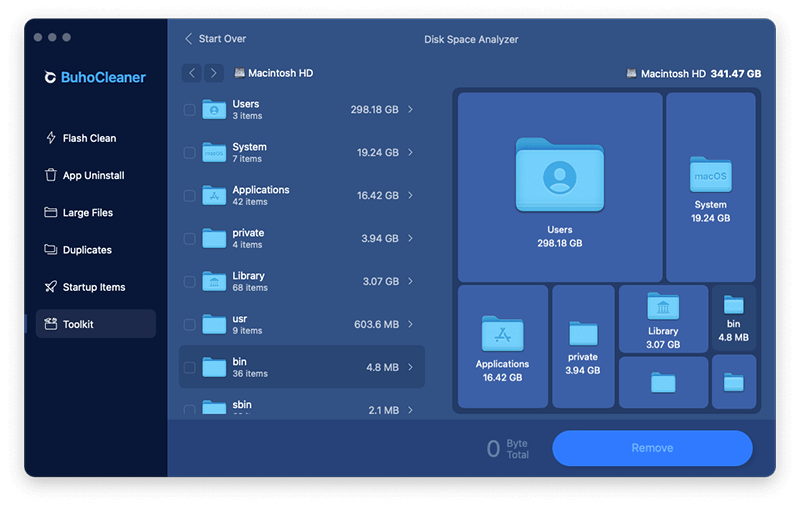Select Toolkit in the sidebar
This screenshot has height=507, width=800.
click(x=95, y=324)
